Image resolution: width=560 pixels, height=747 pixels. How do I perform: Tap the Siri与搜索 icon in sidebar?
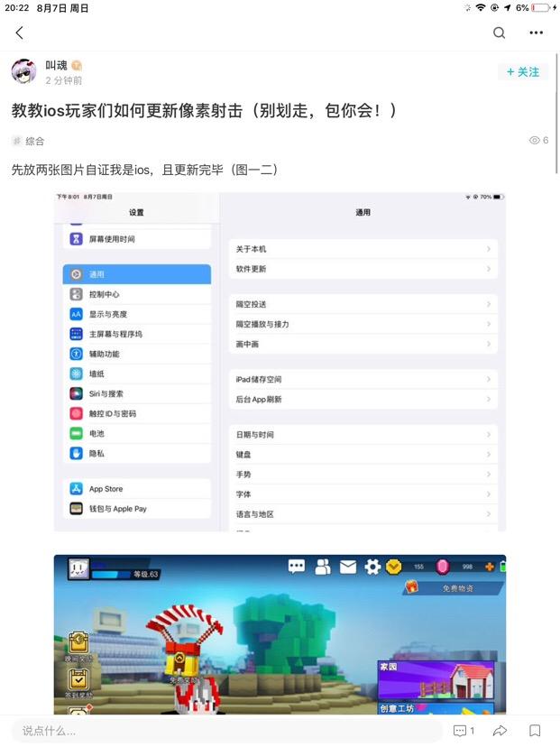[x=76, y=393]
